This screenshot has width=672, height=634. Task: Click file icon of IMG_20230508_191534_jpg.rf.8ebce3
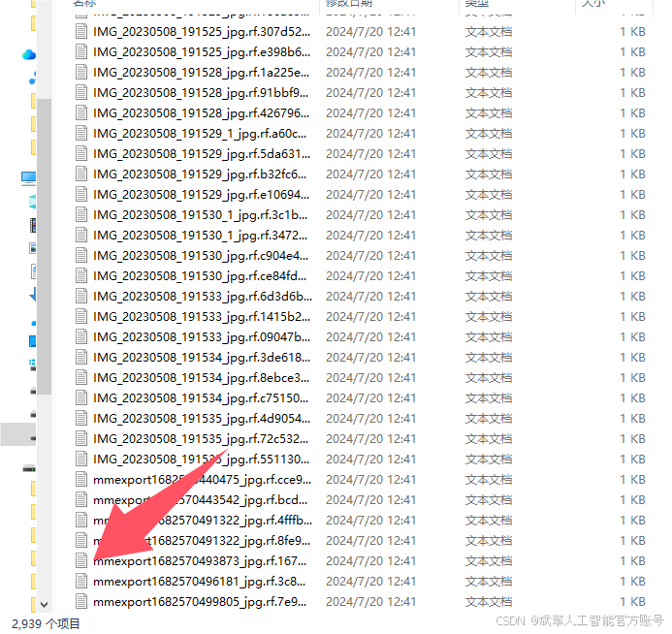point(81,377)
